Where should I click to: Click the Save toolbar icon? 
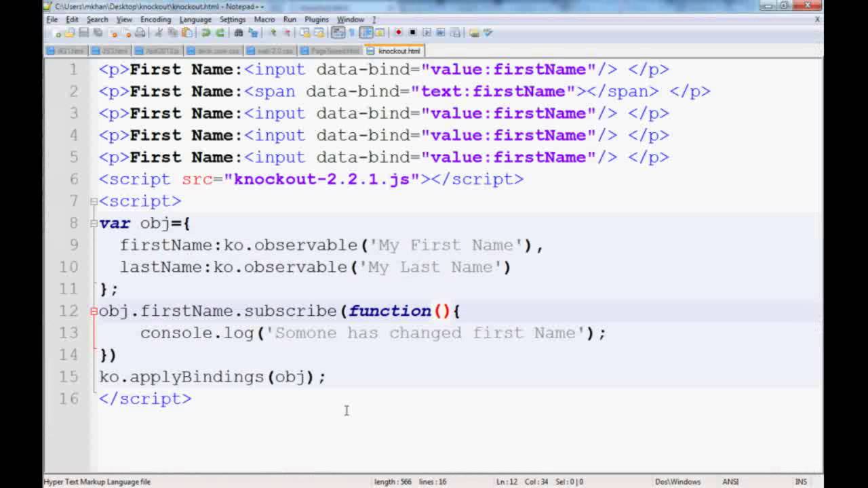pos(83,33)
